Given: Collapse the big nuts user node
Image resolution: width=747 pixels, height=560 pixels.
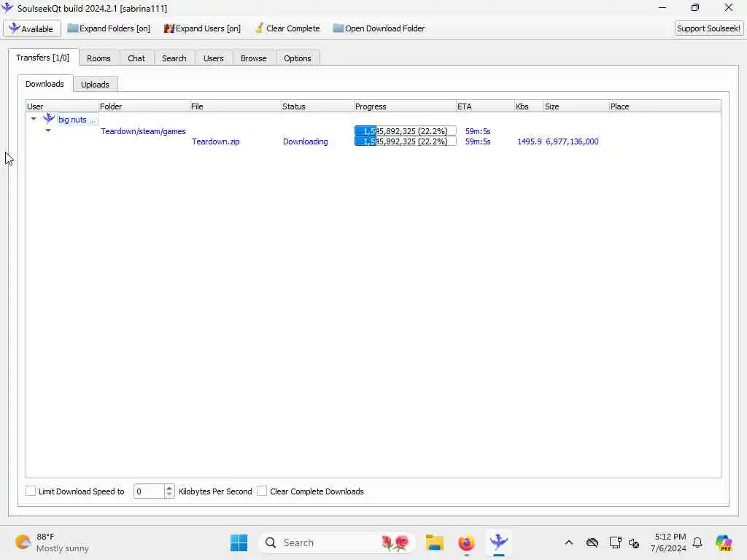Looking at the screenshot, I should coord(34,119).
